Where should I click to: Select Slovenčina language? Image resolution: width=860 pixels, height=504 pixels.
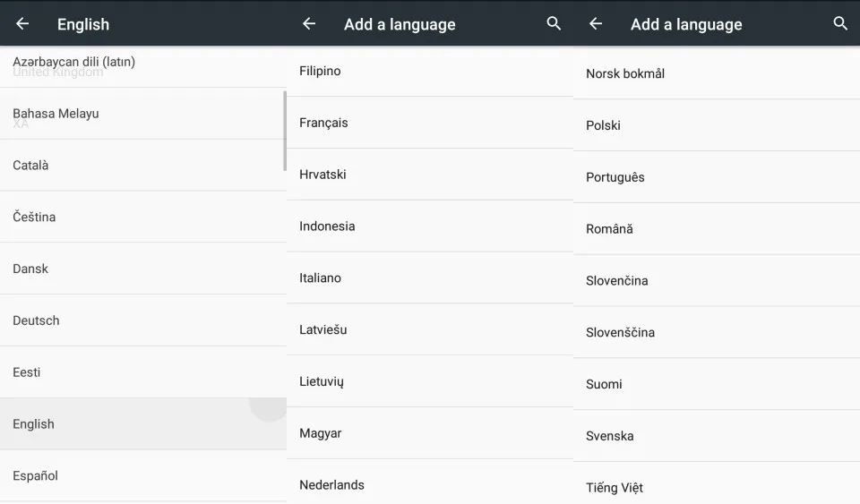(x=717, y=281)
